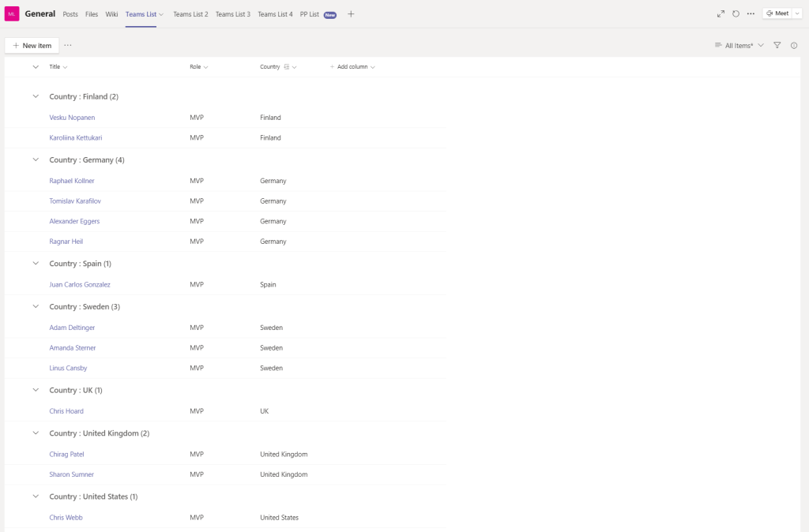Open the ellipsis menu next to New item
This screenshot has width=809, height=532.
[x=68, y=46]
